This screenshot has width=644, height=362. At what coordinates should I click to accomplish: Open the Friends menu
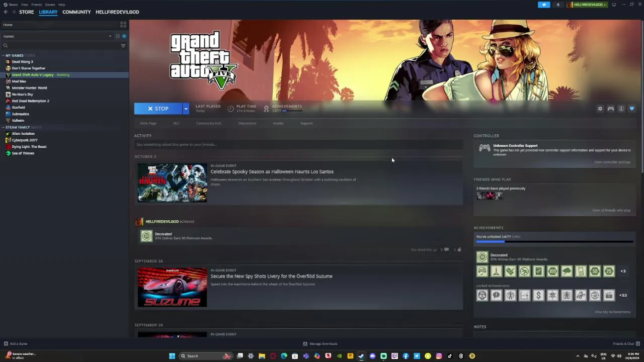(x=37, y=5)
